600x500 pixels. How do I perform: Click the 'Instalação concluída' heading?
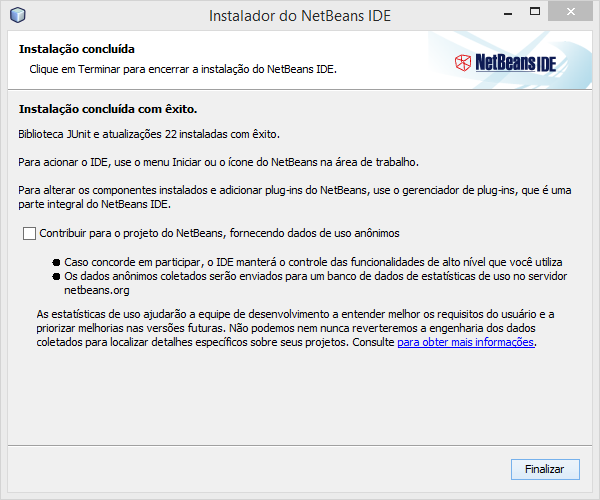click(x=77, y=49)
